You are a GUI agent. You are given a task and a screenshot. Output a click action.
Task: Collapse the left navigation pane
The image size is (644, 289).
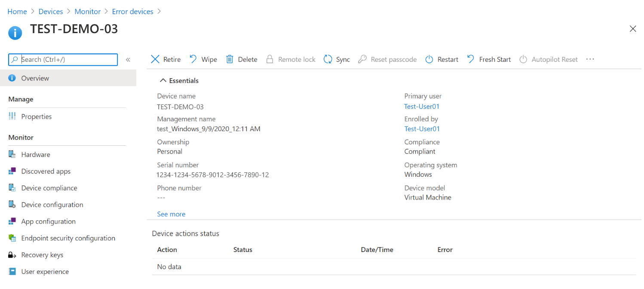pos(128,60)
